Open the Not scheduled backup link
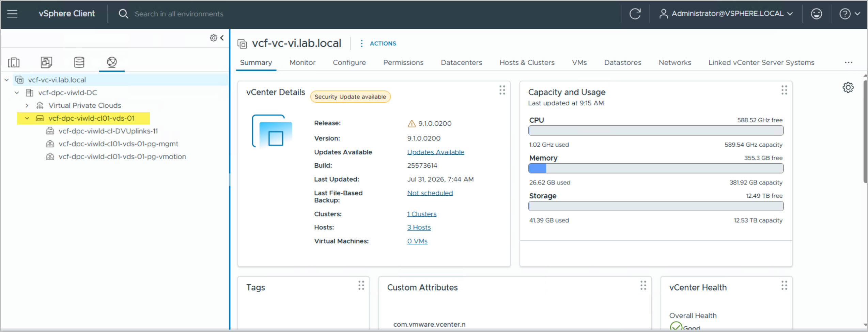The height and width of the screenshot is (332, 868). coord(430,193)
